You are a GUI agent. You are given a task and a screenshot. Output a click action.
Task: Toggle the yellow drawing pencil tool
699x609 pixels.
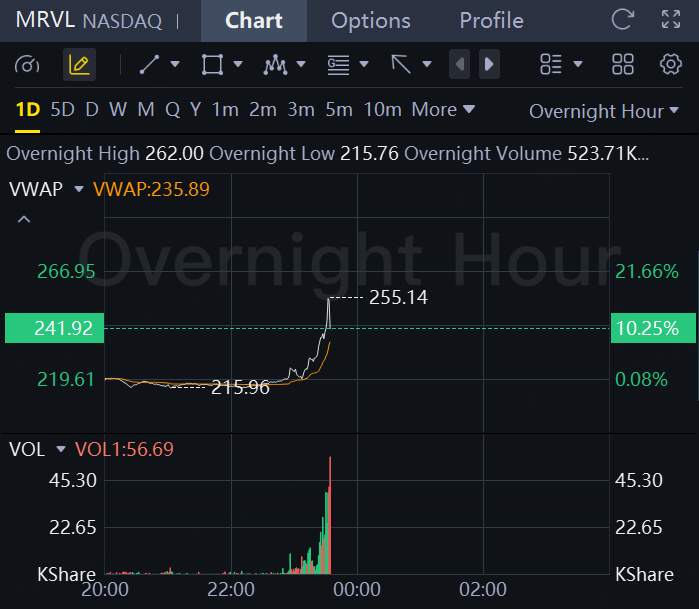click(79, 65)
